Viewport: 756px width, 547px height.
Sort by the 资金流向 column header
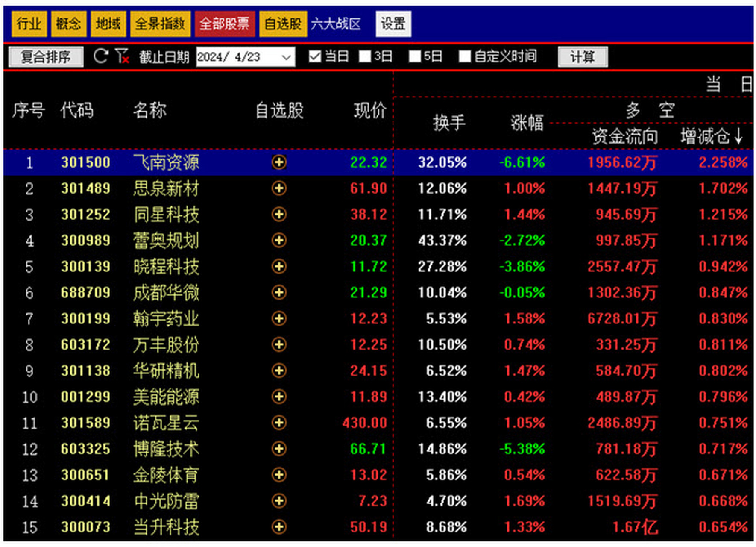624,137
